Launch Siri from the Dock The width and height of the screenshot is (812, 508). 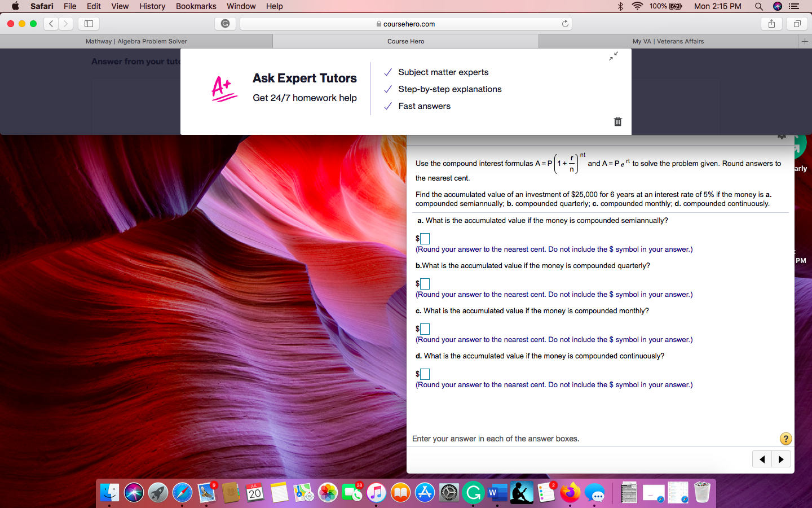(134, 493)
